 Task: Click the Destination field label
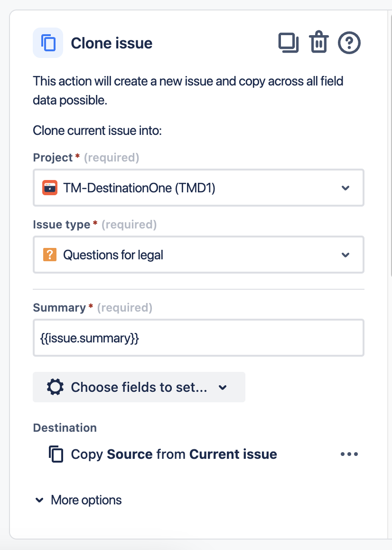pyautogui.click(x=65, y=427)
